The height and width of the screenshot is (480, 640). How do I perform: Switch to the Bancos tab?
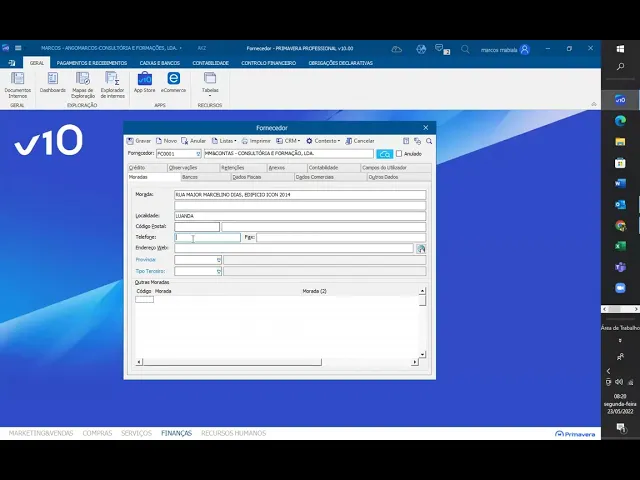click(205, 177)
